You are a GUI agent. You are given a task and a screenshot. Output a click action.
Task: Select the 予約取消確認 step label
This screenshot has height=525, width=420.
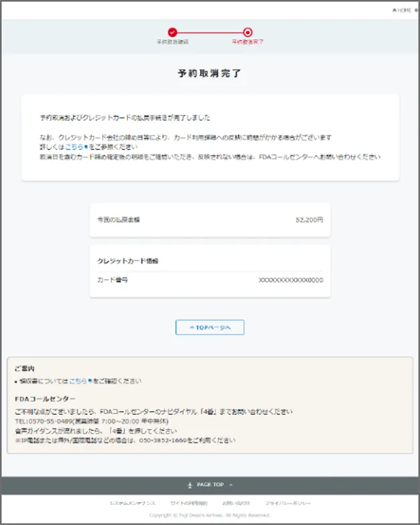tap(172, 42)
